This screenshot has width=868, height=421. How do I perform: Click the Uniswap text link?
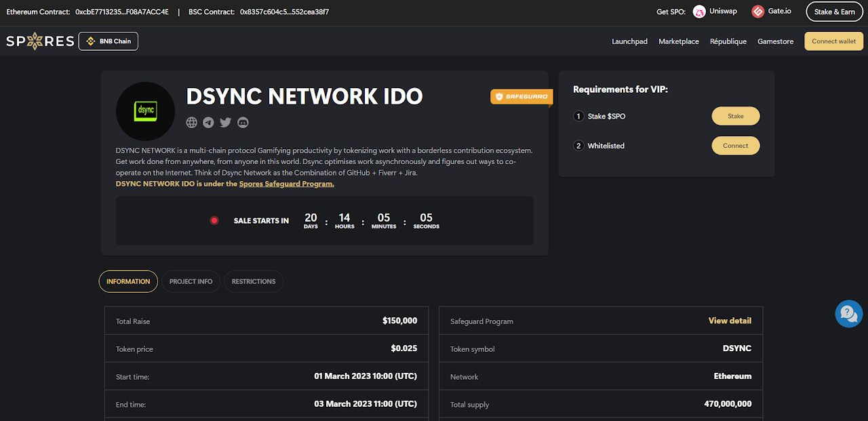tap(723, 12)
